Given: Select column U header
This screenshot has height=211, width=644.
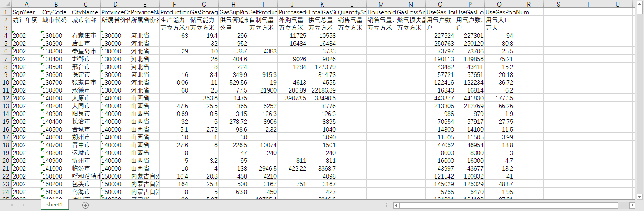Looking at the screenshot, I should 617,4.
